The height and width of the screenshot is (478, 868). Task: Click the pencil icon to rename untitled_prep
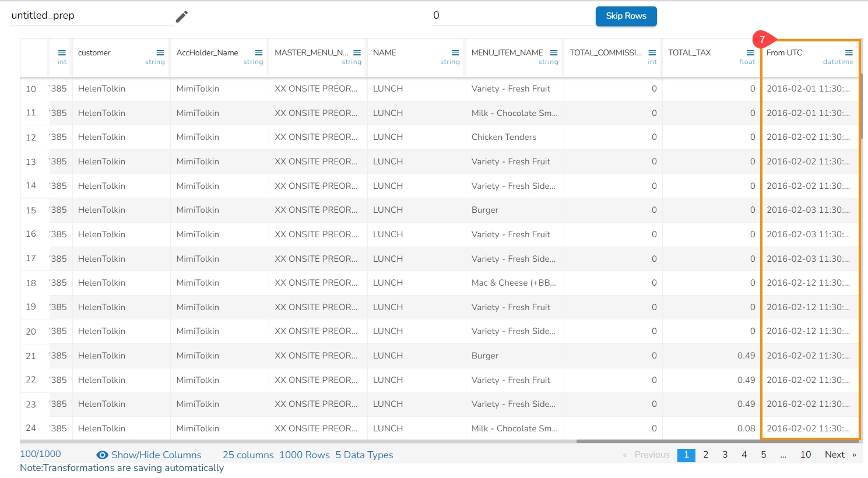coord(182,16)
